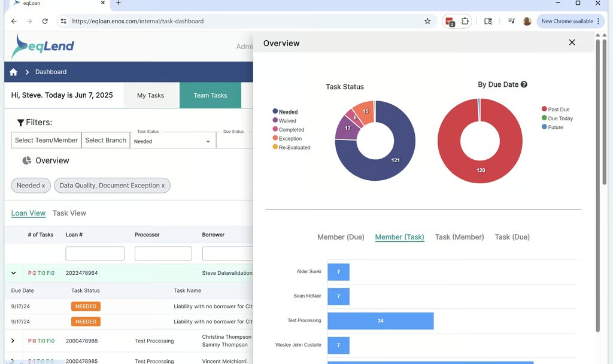Click the home icon in breadcrumb bar

coord(13,72)
